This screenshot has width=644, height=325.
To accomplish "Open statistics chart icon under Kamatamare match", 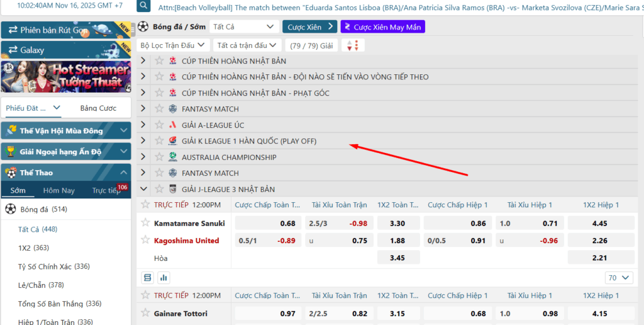I will (x=164, y=278).
